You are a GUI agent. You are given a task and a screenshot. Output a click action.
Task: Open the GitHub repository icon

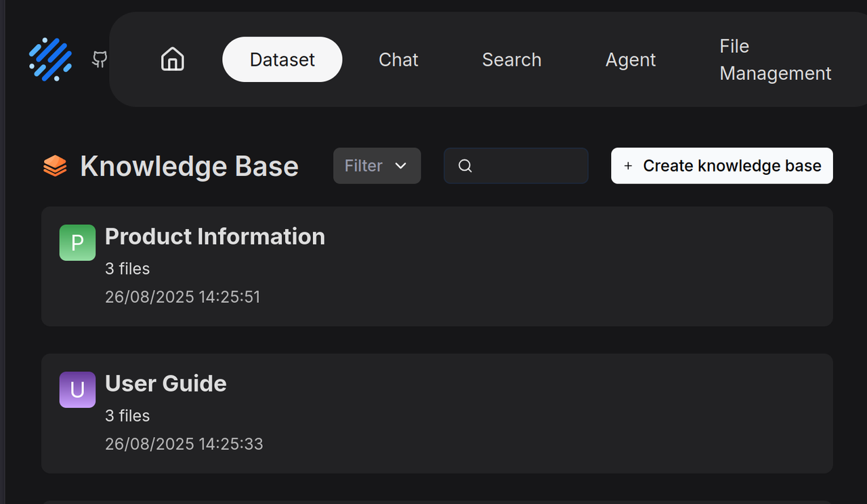coord(100,60)
